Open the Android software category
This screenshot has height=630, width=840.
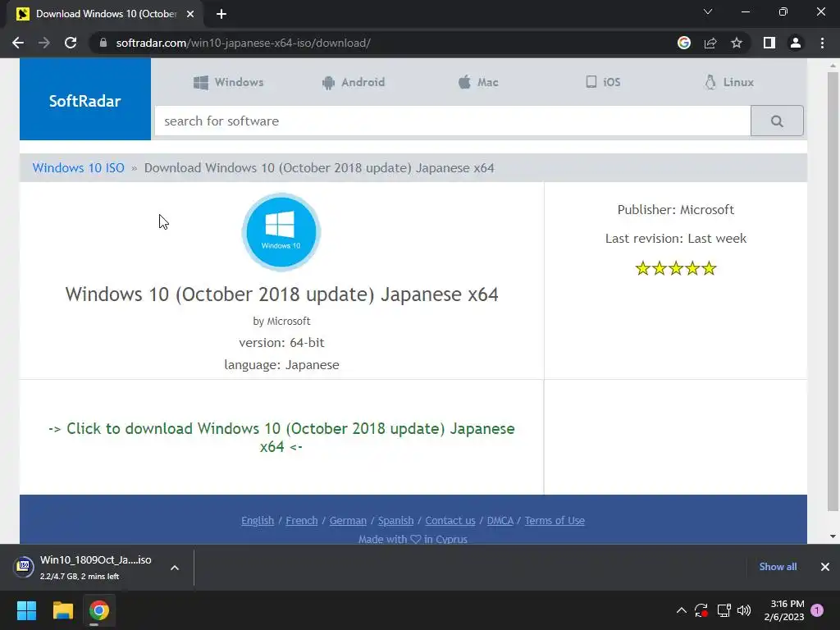(x=354, y=82)
